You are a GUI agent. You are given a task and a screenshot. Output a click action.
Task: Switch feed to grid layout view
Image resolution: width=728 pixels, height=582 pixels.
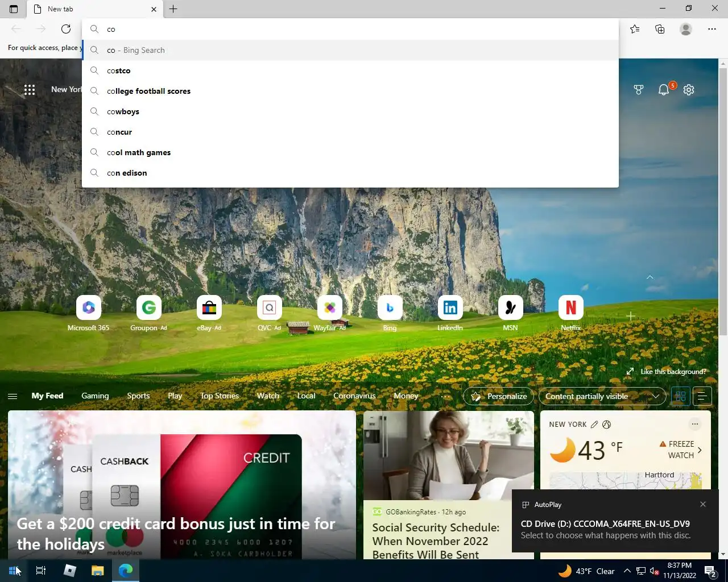680,396
